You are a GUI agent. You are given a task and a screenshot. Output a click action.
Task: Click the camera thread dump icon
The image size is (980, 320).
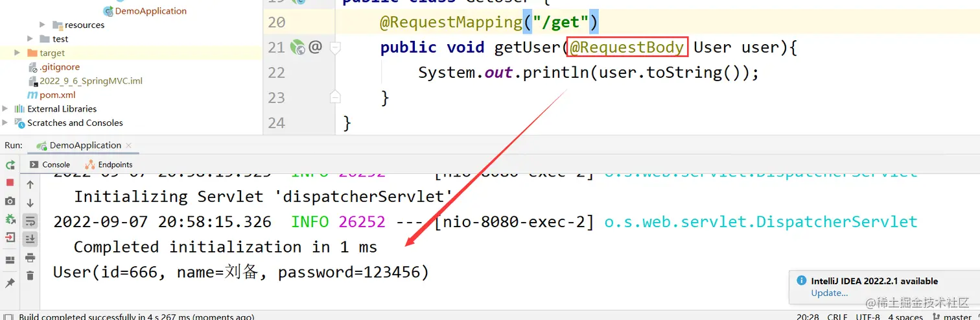10,201
